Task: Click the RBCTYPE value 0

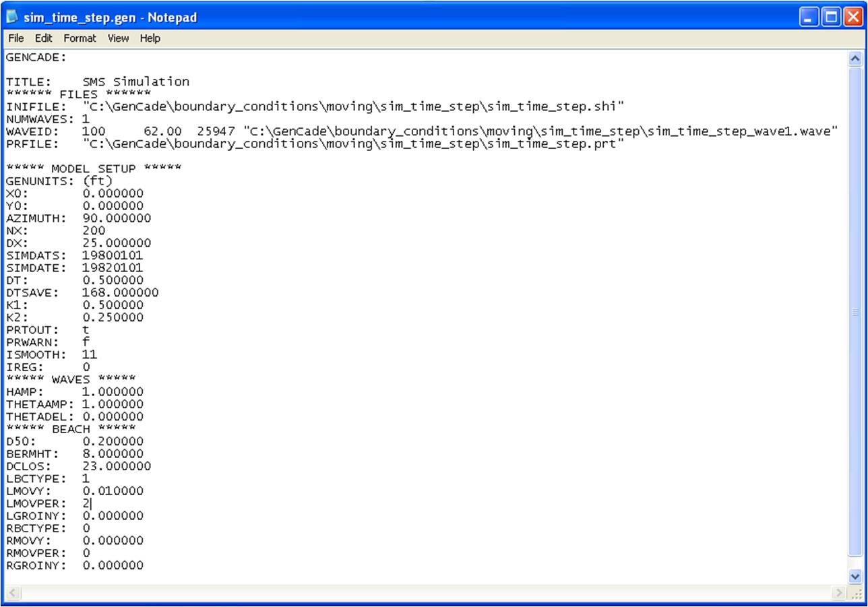Action: tap(86, 528)
